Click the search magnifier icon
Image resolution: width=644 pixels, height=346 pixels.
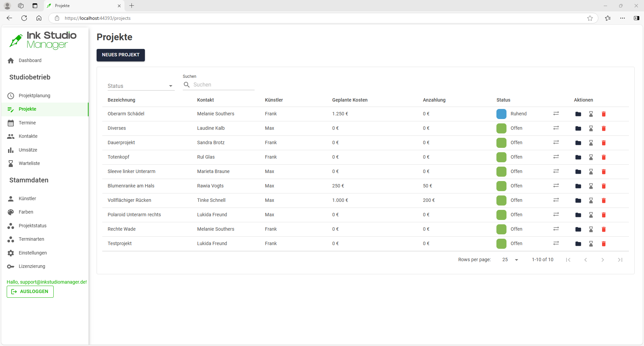coord(187,85)
